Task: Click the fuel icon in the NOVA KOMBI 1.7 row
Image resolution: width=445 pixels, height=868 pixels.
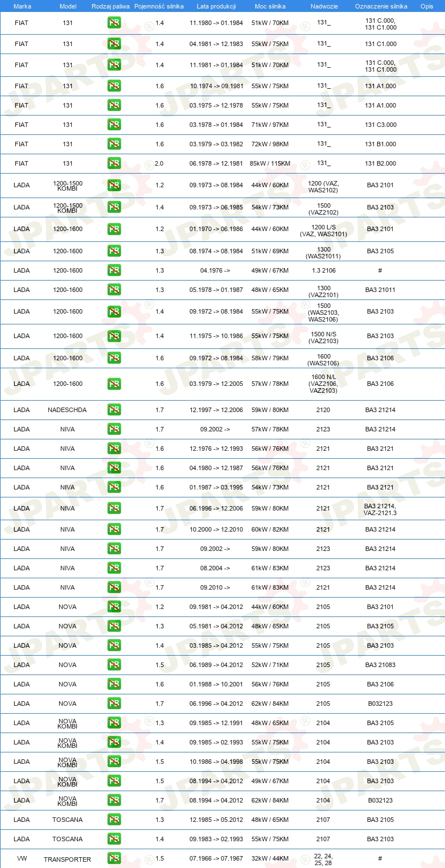Action: point(114,800)
